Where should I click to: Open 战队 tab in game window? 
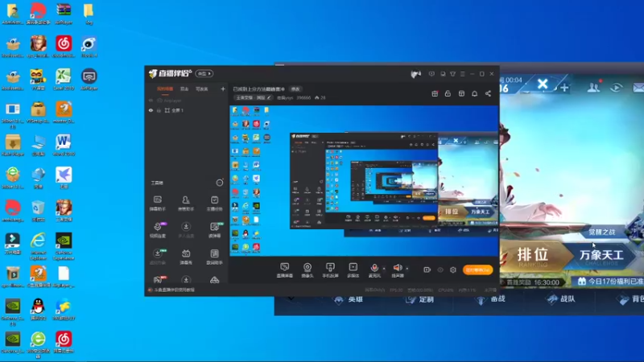coord(560,299)
